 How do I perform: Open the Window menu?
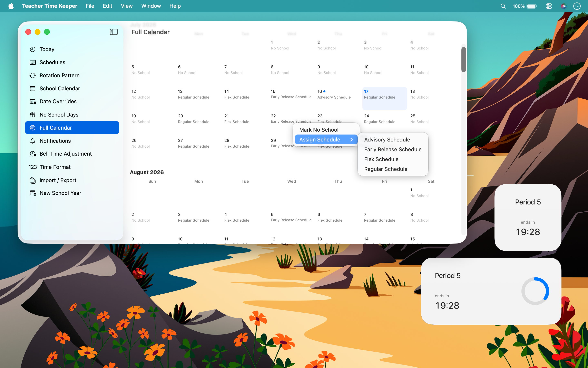pos(151,6)
